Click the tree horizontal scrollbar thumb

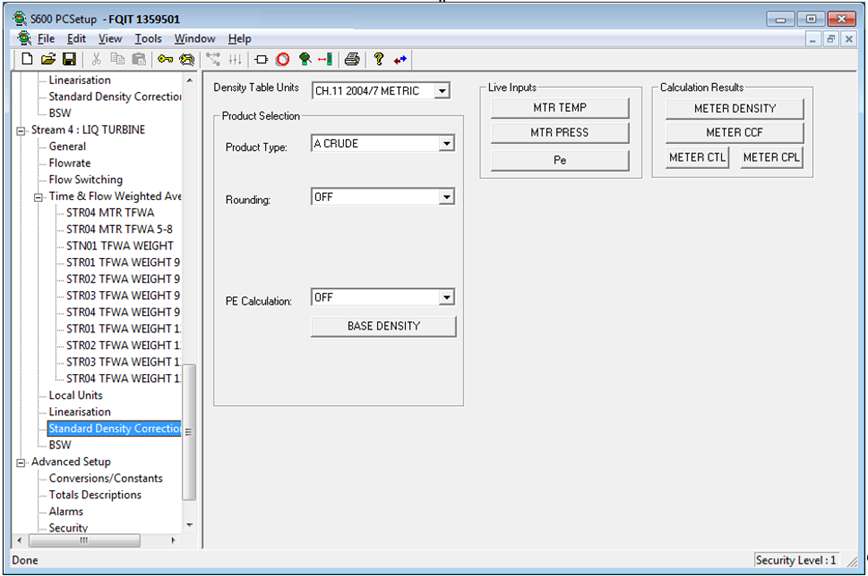pos(84,540)
